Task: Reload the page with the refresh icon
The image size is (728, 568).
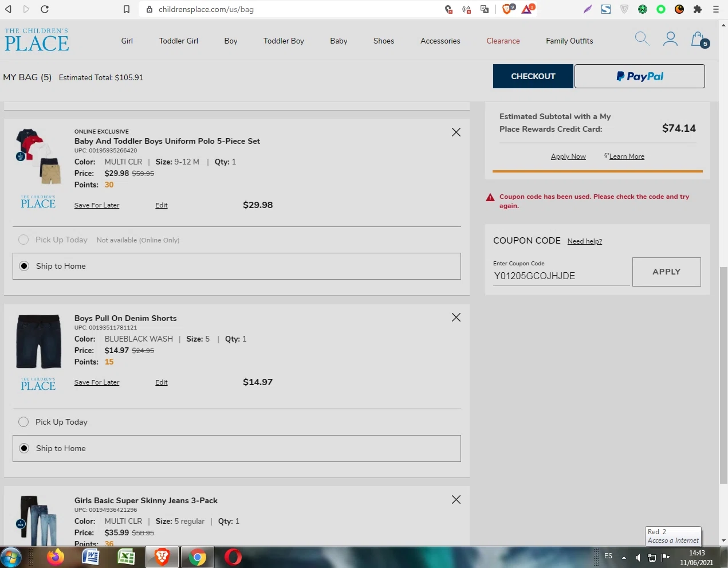Action: pos(45,9)
